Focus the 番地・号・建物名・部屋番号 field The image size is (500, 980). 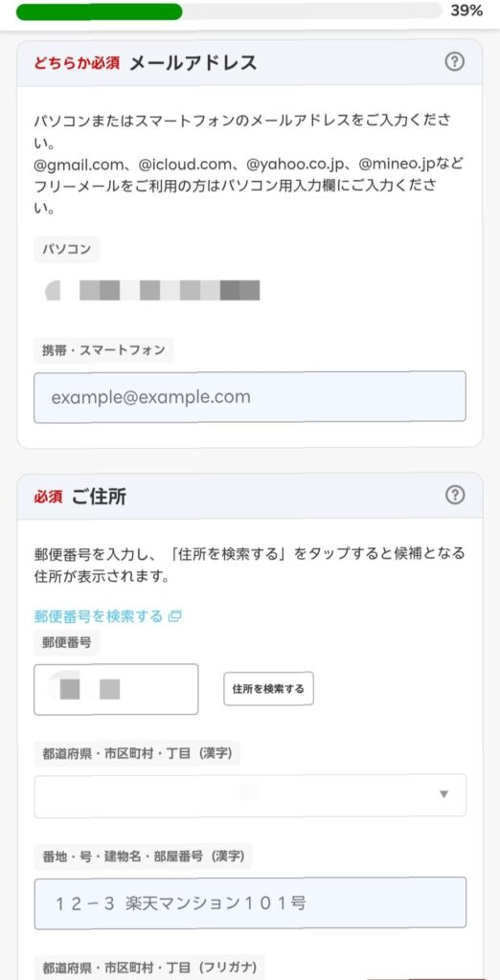pyautogui.click(x=250, y=902)
